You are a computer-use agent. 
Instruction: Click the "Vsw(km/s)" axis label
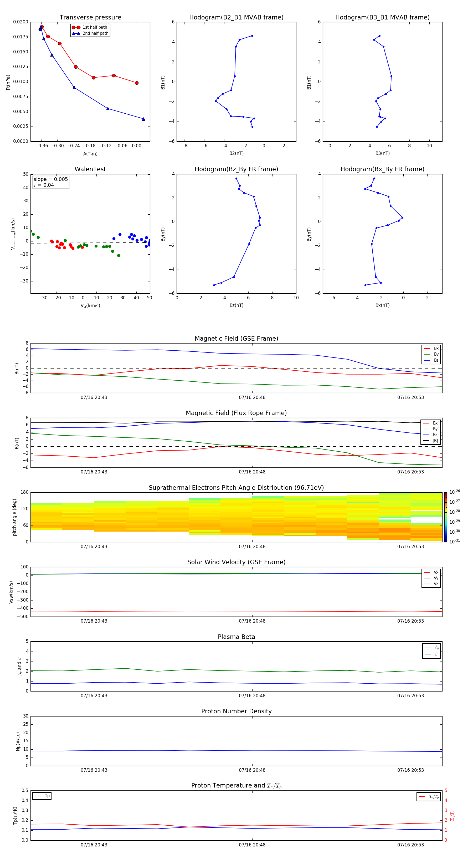pyautogui.click(x=11, y=592)
